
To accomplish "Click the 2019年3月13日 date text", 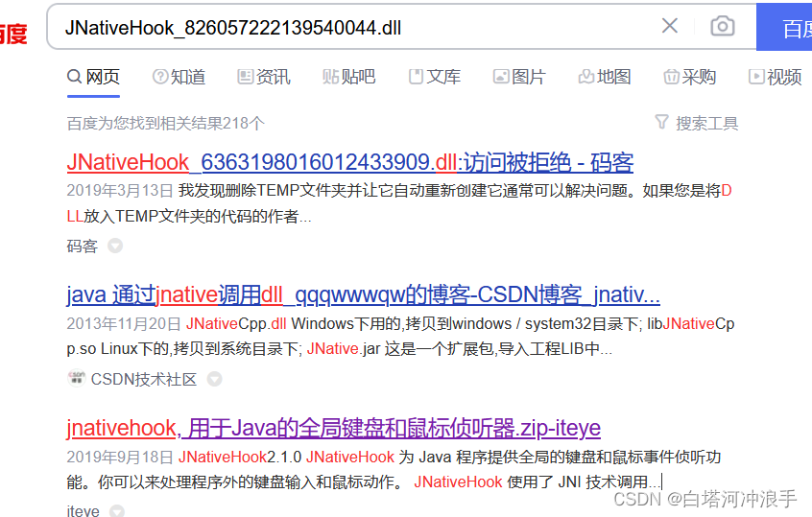I will tap(120, 191).
